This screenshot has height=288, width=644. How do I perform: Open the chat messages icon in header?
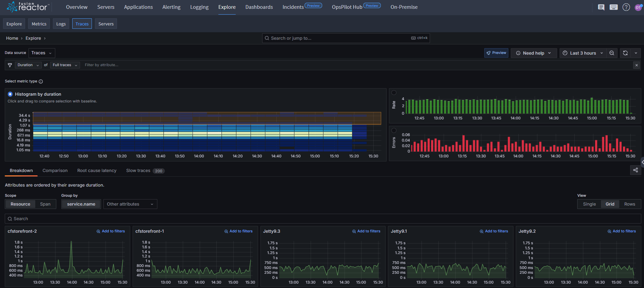601,7
